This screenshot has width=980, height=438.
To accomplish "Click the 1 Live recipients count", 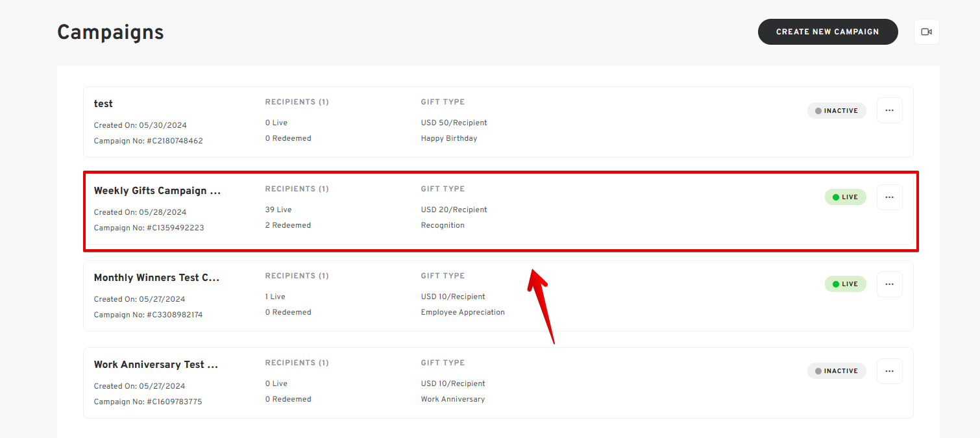I will click(275, 297).
